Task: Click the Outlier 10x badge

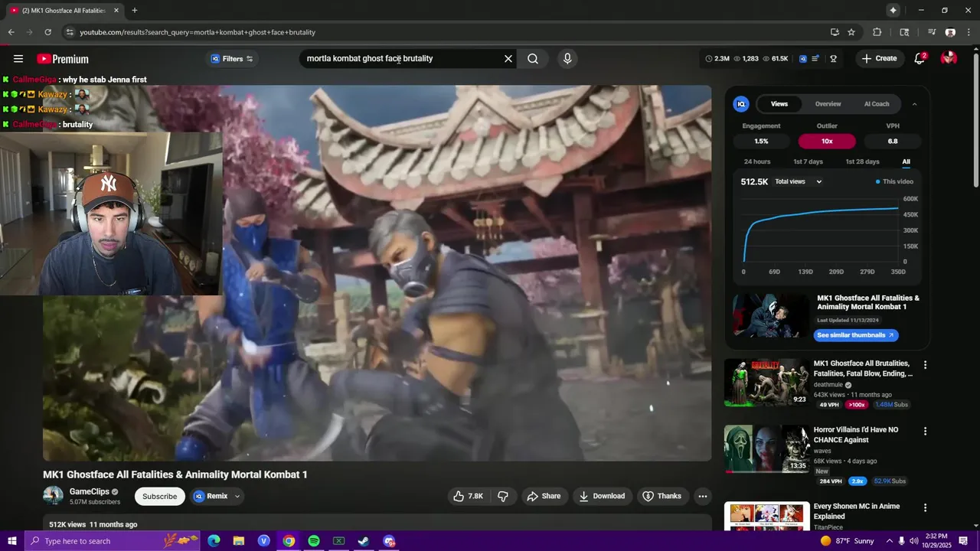Action: click(827, 141)
